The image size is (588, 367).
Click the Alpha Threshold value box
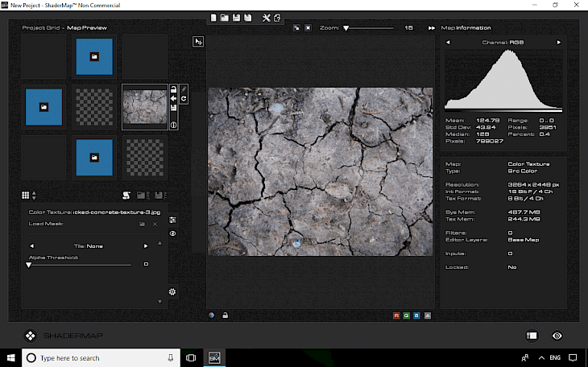[147, 264]
